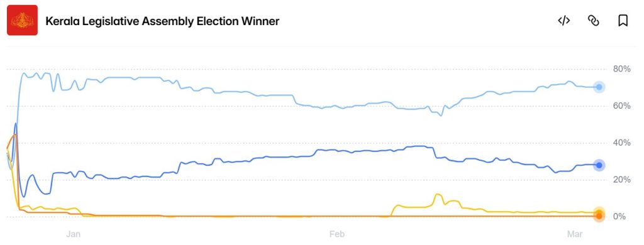
Task: Select the Mar label on the time axis
Action: point(575,234)
